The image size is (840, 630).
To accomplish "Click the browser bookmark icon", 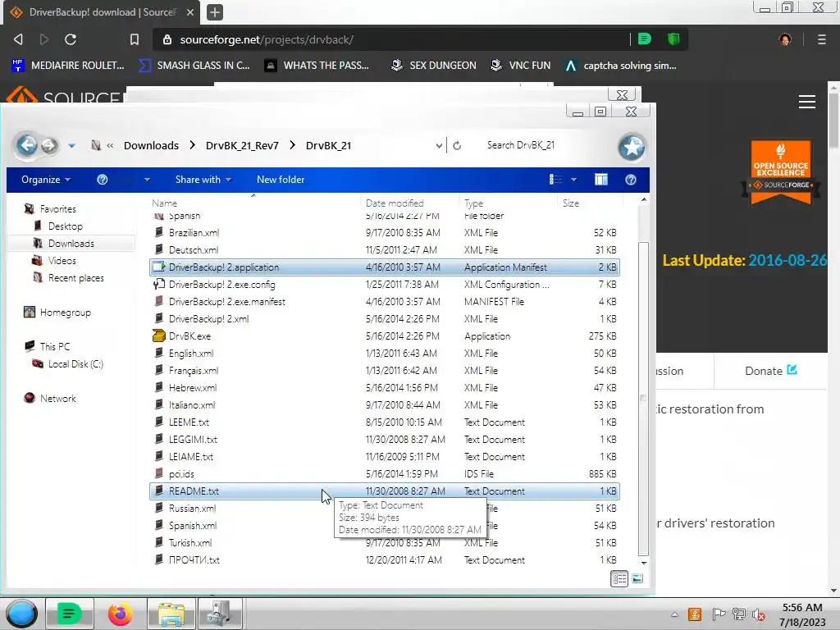I will (x=134, y=39).
